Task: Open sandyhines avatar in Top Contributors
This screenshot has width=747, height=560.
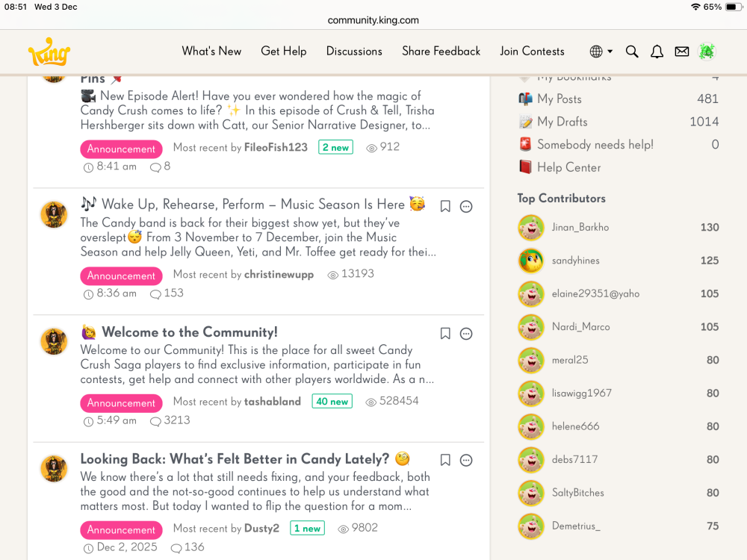Action: (x=530, y=261)
